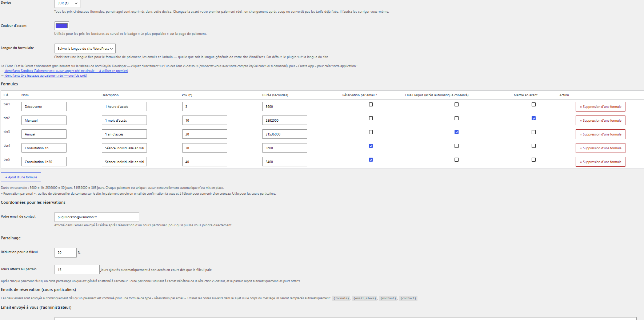Open the Identifiants Live link
Screen dimensions: 644x320
click(45, 76)
